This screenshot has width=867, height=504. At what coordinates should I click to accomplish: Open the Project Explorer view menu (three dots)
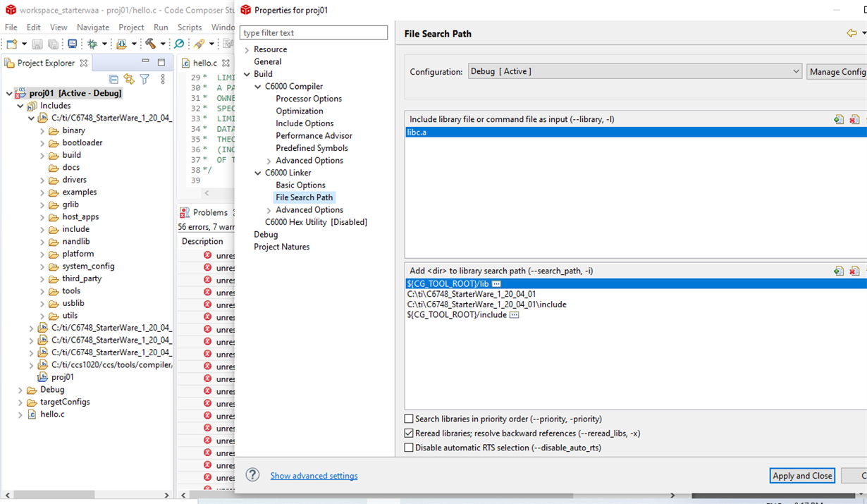click(x=163, y=79)
